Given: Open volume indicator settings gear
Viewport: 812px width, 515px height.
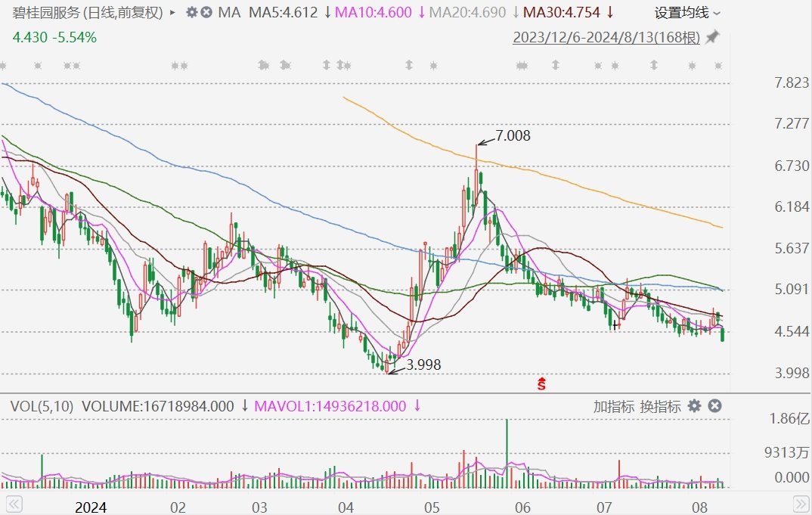Looking at the screenshot, I should (x=695, y=405).
